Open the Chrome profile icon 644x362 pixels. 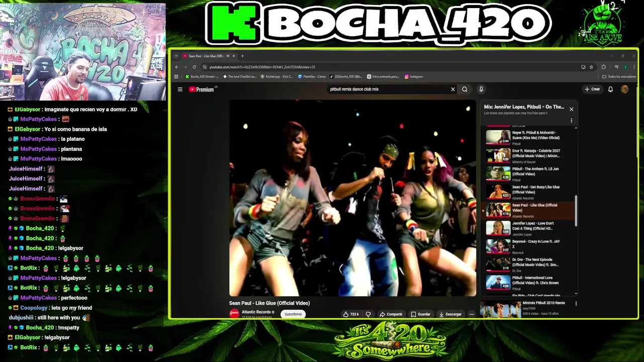[625, 67]
